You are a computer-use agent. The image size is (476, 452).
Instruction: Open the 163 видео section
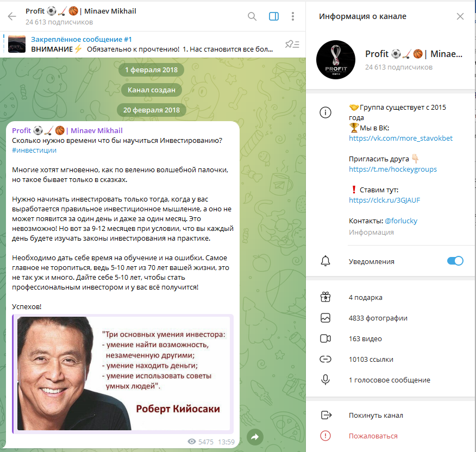pyautogui.click(x=391, y=339)
